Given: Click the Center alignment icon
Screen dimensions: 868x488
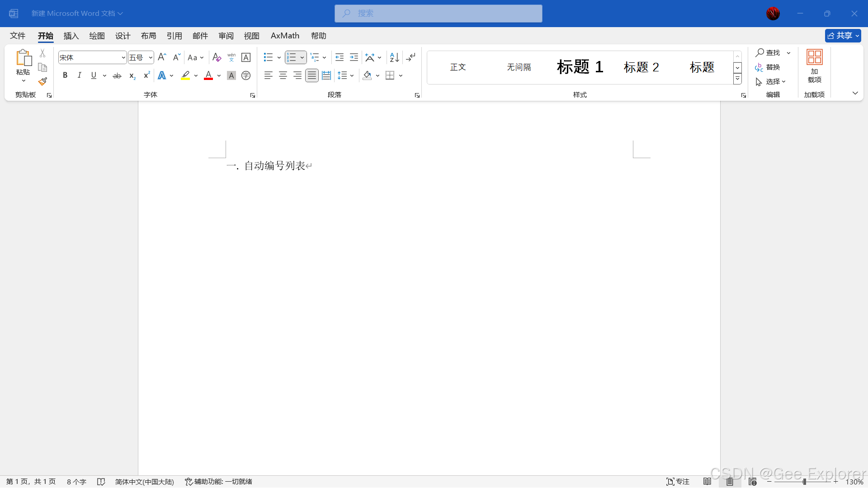Looking at the screenshot, I should (283, 75).
